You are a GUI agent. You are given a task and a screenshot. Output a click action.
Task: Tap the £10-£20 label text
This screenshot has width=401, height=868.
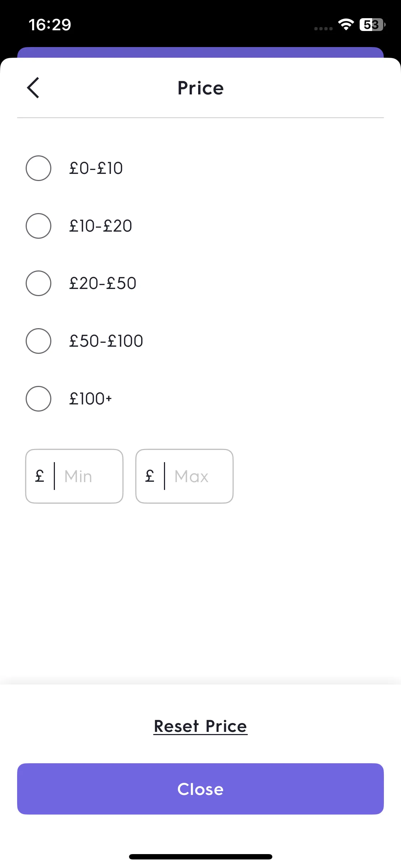[x=101, y=226]
